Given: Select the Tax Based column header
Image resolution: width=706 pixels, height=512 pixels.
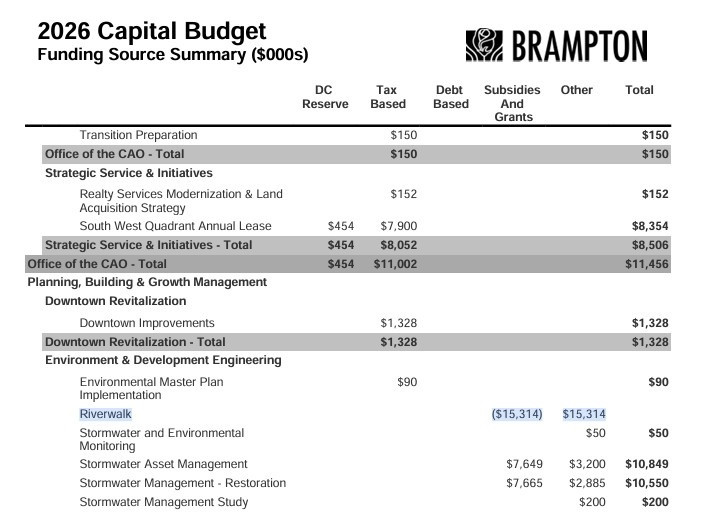Looking at the screenshot, I should [388, 97].
